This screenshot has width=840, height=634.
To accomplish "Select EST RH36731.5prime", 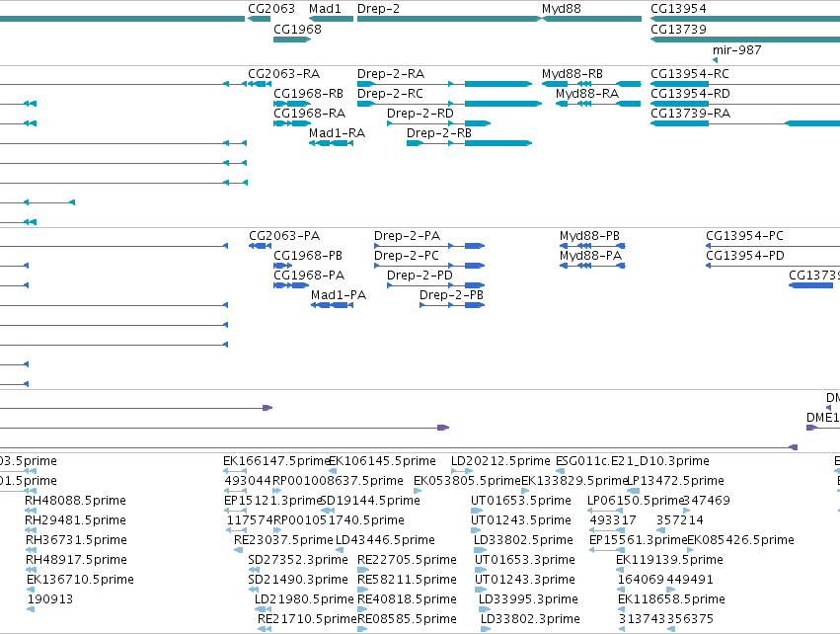I will point(76,540).
